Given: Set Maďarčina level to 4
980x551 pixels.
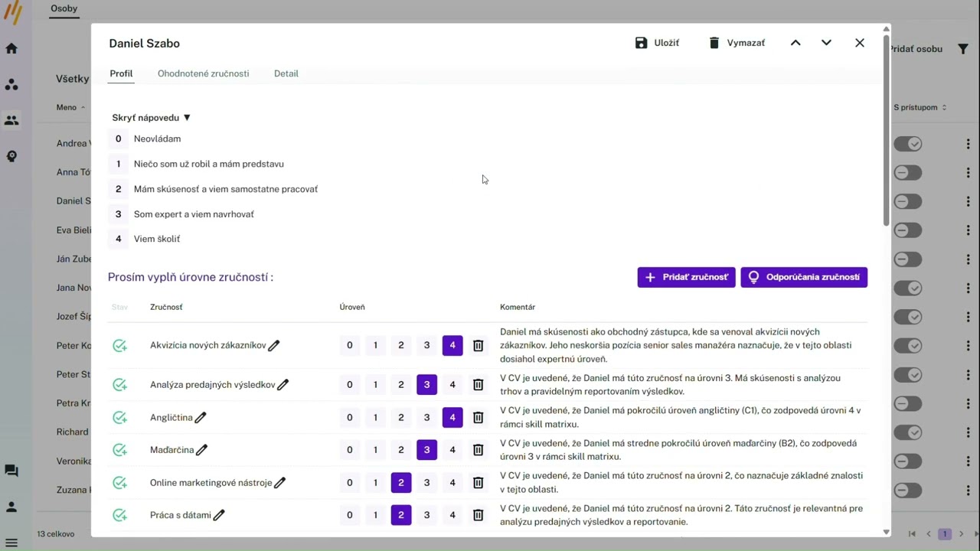Looking at the screenshot, I should pos(452,450).
